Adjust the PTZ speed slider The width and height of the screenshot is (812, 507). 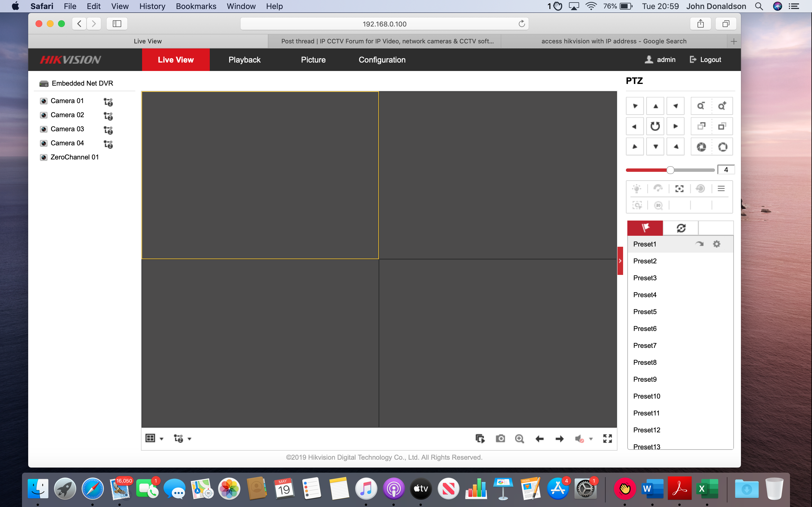670,170
